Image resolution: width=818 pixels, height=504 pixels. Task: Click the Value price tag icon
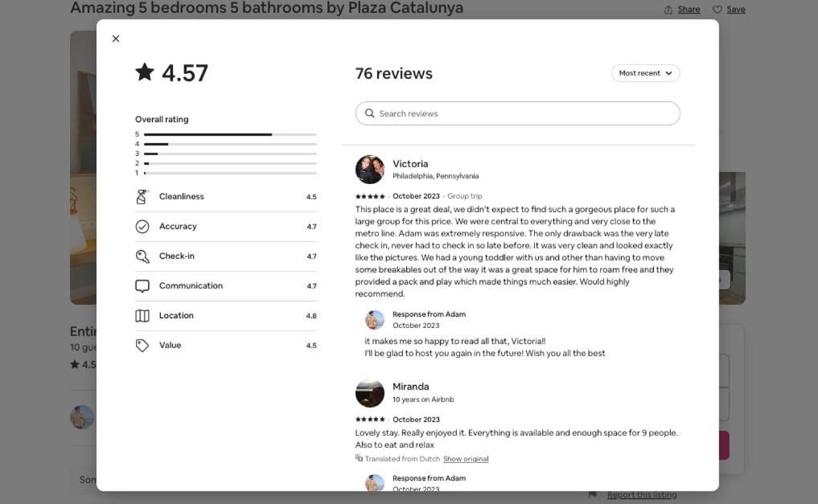pos(142,345)
